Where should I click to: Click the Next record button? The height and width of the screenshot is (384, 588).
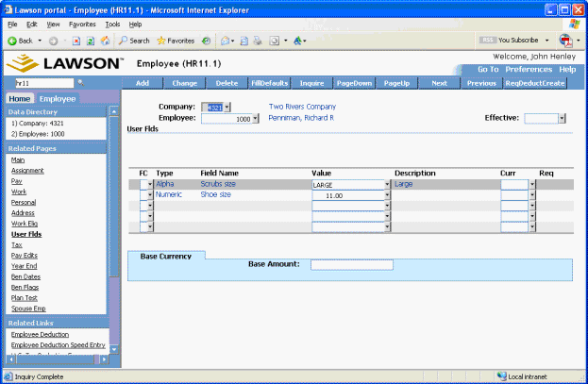point(439,83)
